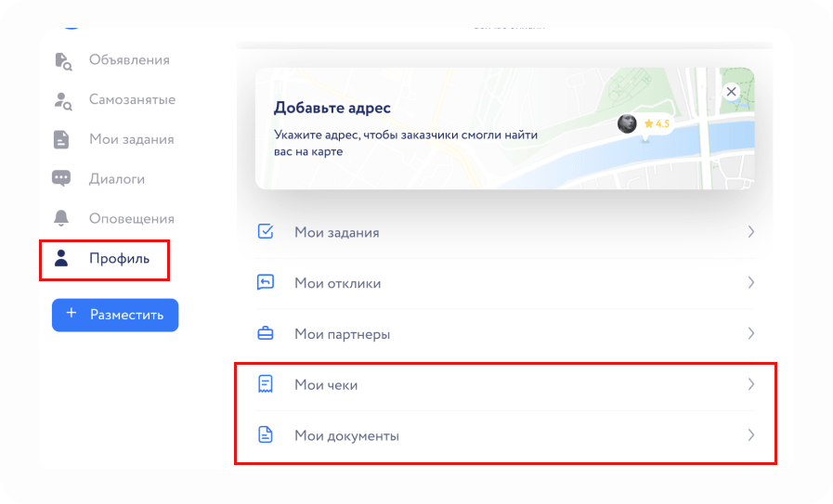833x504 pixels.
Task: Click the Диалоги chat bubble icon
Action: (61, 179)
